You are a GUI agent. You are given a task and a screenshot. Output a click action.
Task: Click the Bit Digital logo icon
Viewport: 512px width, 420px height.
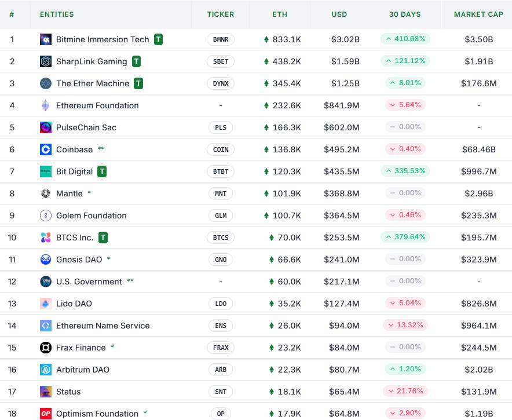(46, 171)
